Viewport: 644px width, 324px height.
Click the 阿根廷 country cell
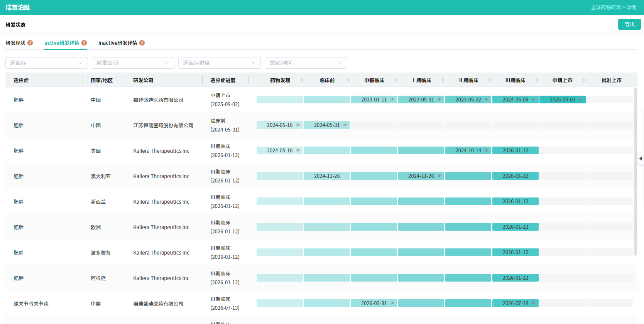pos(98,278)
